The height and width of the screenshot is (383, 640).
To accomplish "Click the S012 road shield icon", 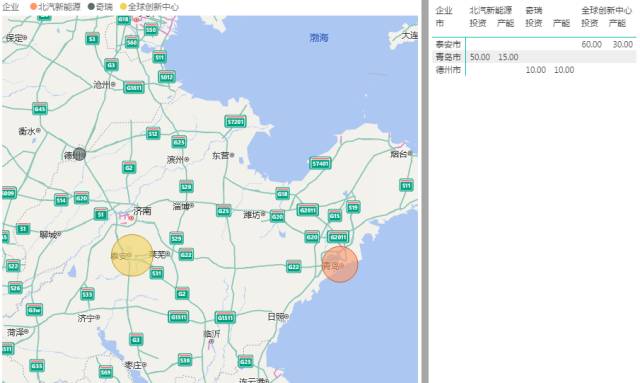I will point(167,77).
